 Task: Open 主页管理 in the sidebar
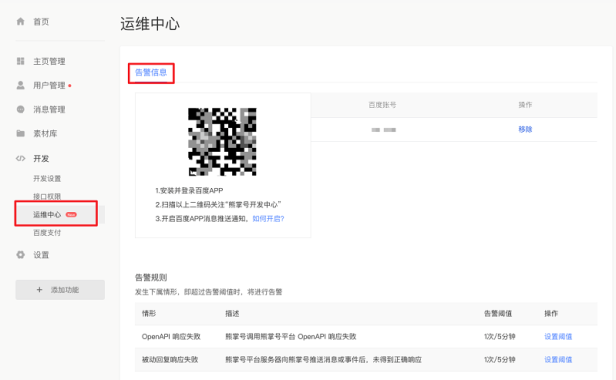[49, 61]
